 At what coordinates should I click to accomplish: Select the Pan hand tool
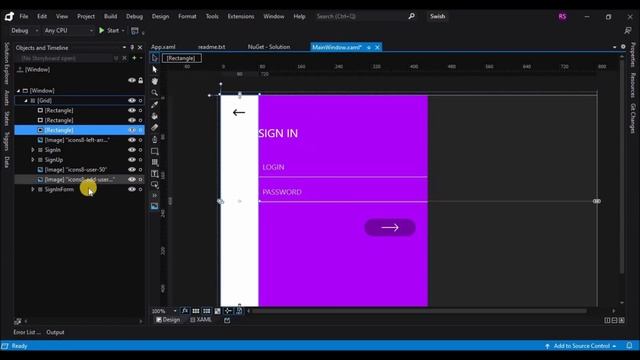click(x=155, y=81)
